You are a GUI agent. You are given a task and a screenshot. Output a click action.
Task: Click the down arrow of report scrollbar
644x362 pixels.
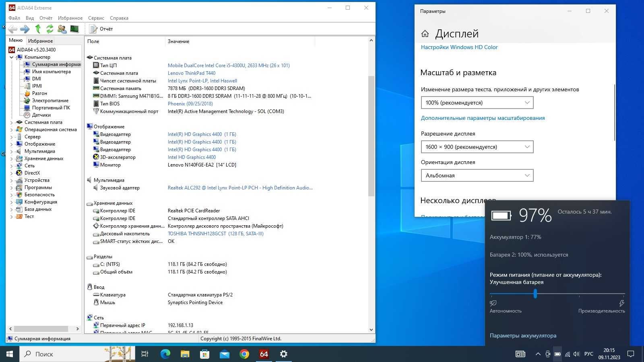click(371, 329)
